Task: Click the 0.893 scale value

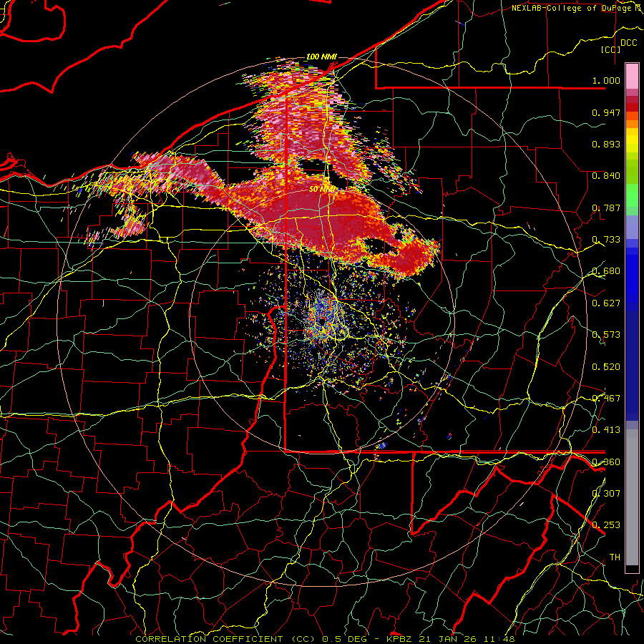Action: (x=606, y=144)
